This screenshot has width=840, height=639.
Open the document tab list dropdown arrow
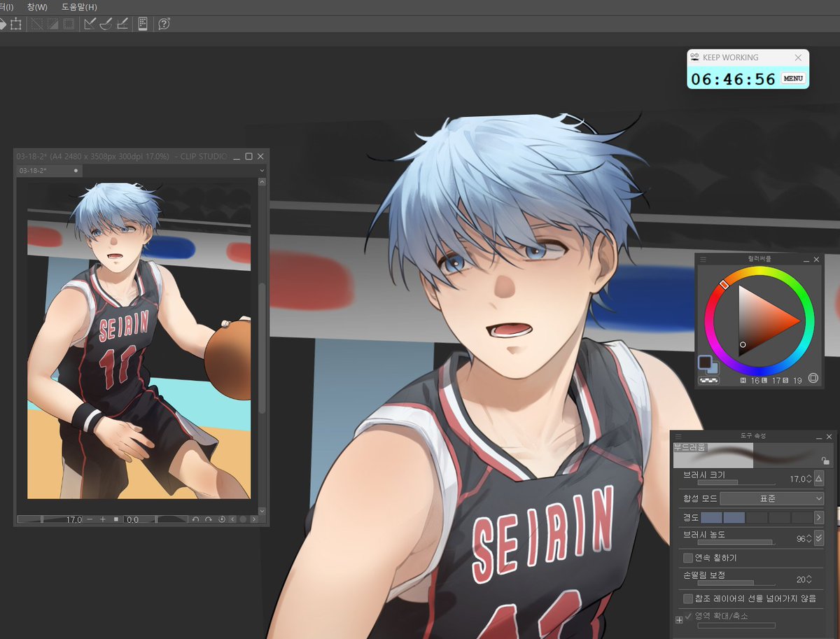point(262,170)
